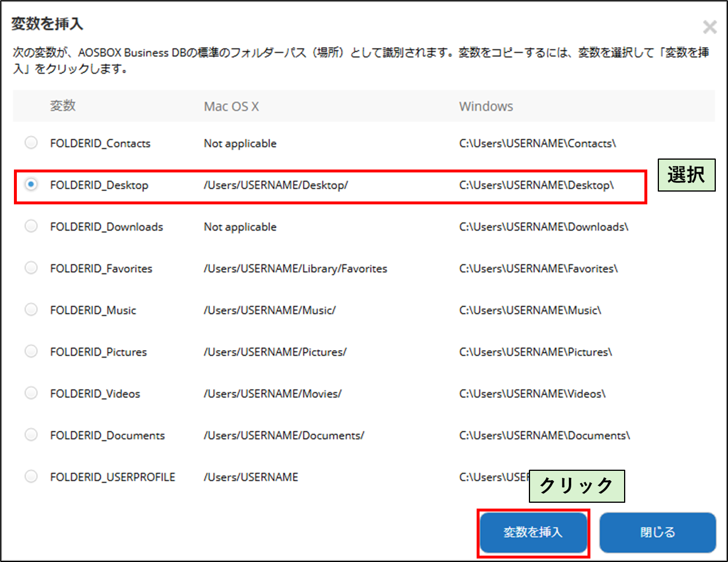Click the 変数を挿入 button
Image resolution: width=728 pixels, height=562 pixels.
click(533, 532)
